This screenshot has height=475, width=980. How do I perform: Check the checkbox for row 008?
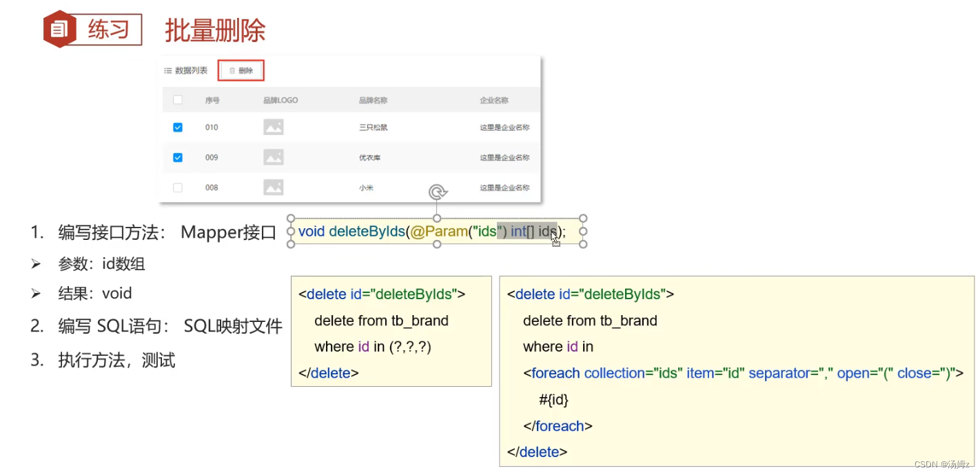(x=178, y=188)
